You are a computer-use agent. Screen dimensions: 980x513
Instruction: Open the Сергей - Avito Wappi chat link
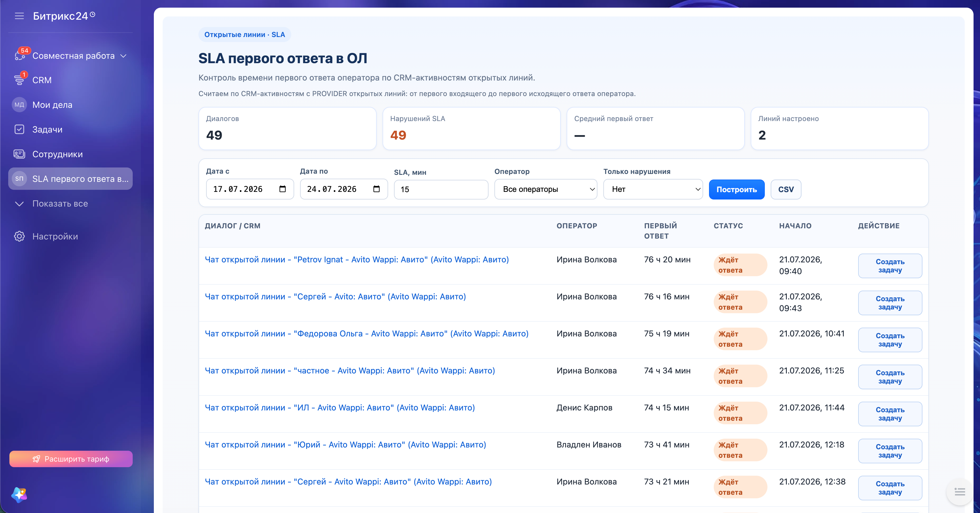point(348,481)
